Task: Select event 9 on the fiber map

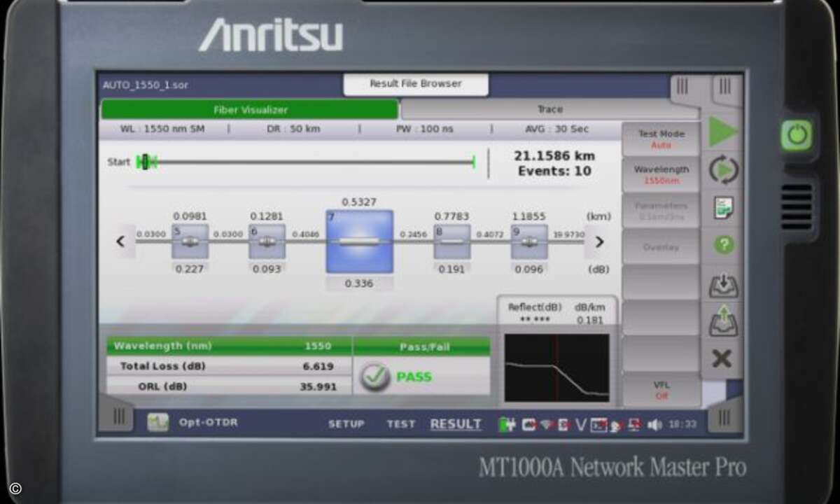Action: (x=529, y=241)
